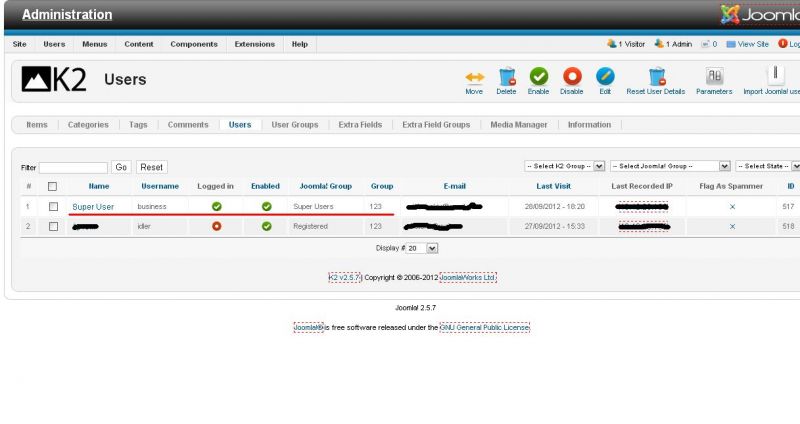The width and height of the screenshot is (800, 424).
Task: Sort by the Enabled column header
Action: [265, 187]
